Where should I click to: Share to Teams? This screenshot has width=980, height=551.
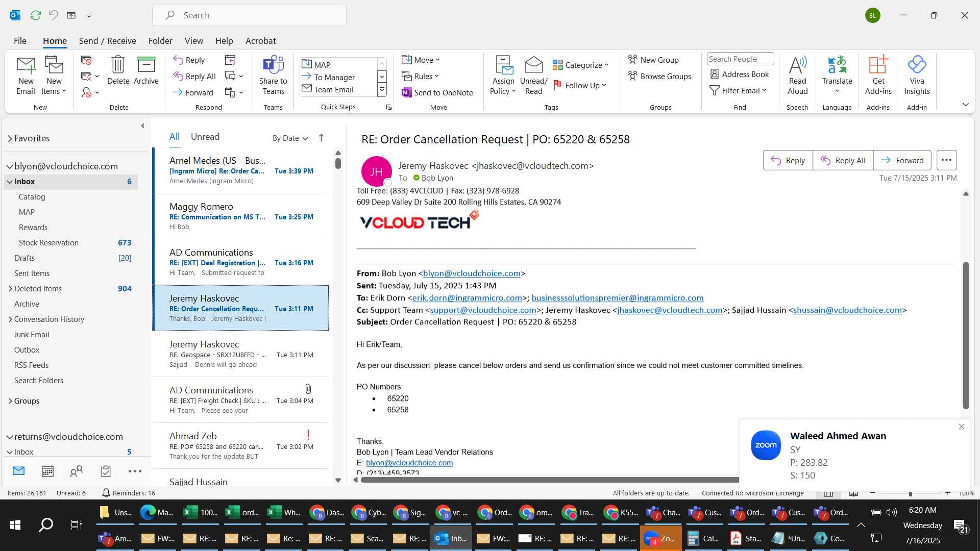(x=273, y=76)
